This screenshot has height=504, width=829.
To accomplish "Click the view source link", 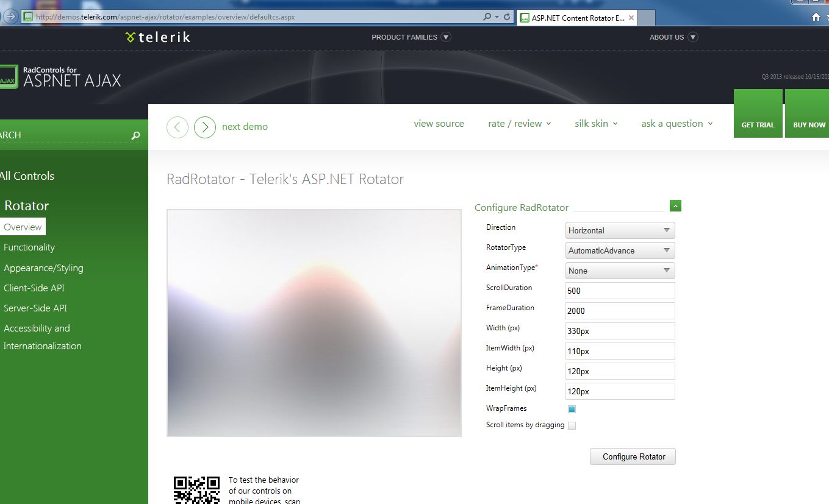I will click(x=439, y=124).
